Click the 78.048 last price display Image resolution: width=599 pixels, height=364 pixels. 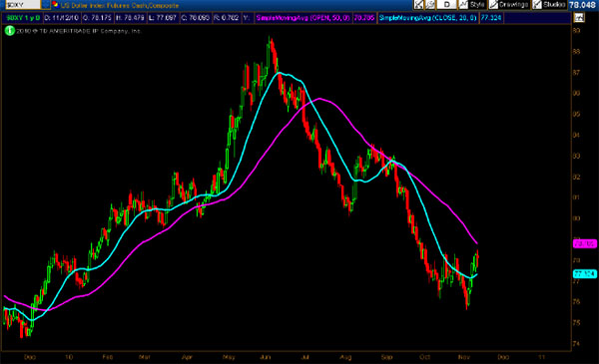pyautogui.click(x=583, y=5)
